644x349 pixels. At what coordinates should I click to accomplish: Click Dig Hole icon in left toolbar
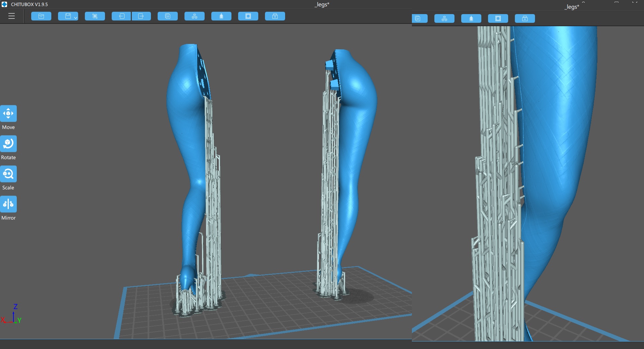[x=248, y=16]
